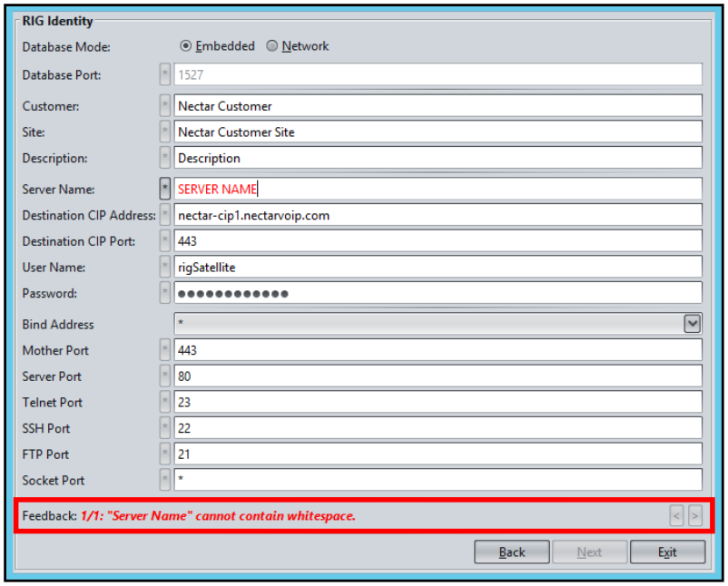Show previous feedback message arrow
728x586 pixels.
[x=676, y=516]
